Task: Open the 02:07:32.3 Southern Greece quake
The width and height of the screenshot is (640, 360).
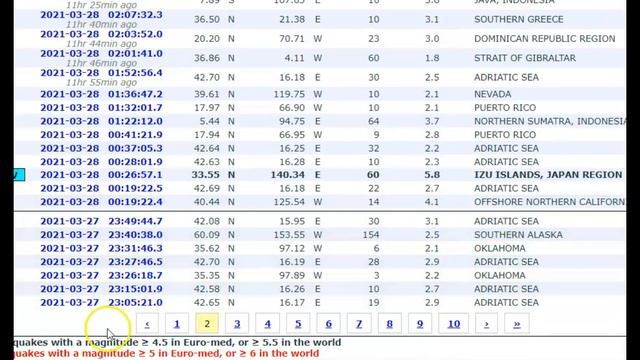Action: (x=101, y=15)
